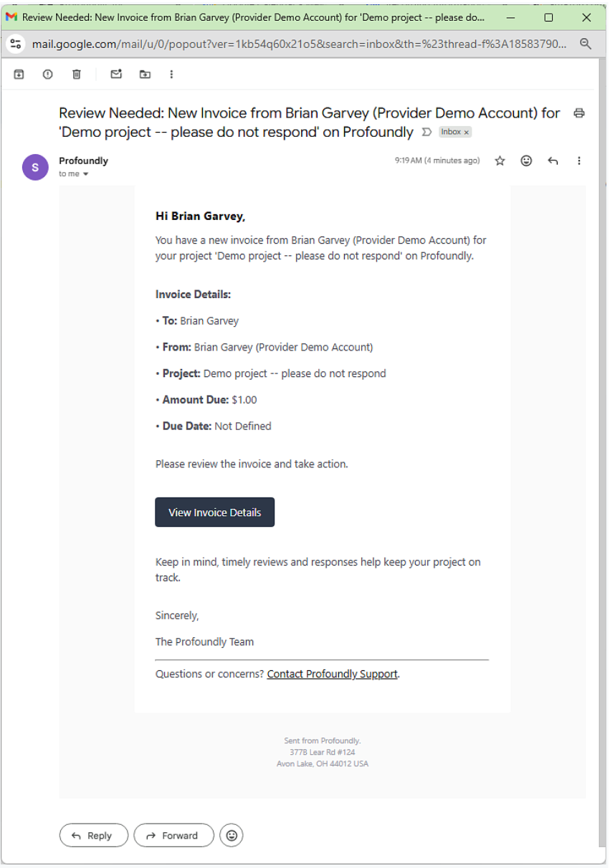Star this message from Profoundly
This screenshot has width=610, height=868.
click(500, 161)
